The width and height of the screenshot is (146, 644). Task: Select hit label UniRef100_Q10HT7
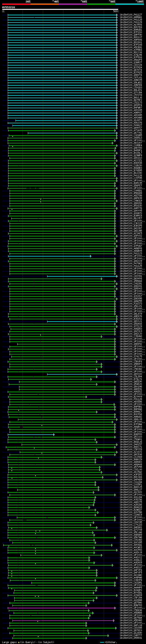131,120
